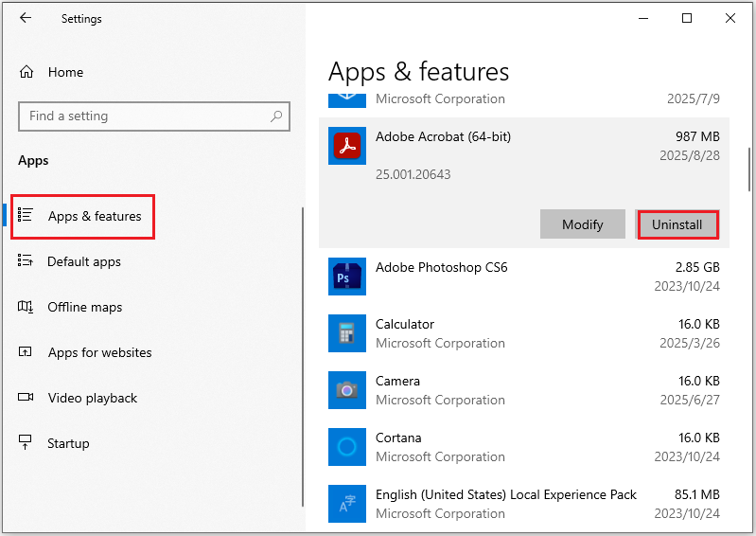Open Video playback settings
Image resolution: width=756 pixels, height=536 pixels.
point(92,398)
